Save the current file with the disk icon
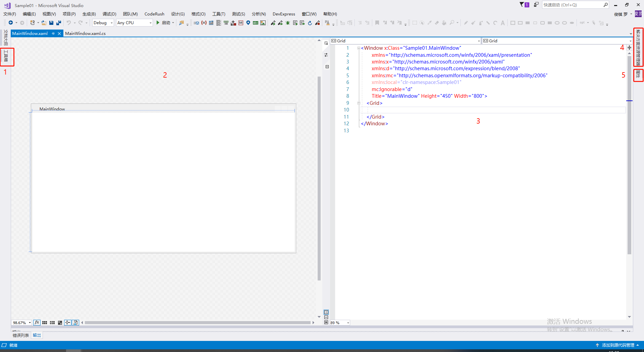 [51, 23]
